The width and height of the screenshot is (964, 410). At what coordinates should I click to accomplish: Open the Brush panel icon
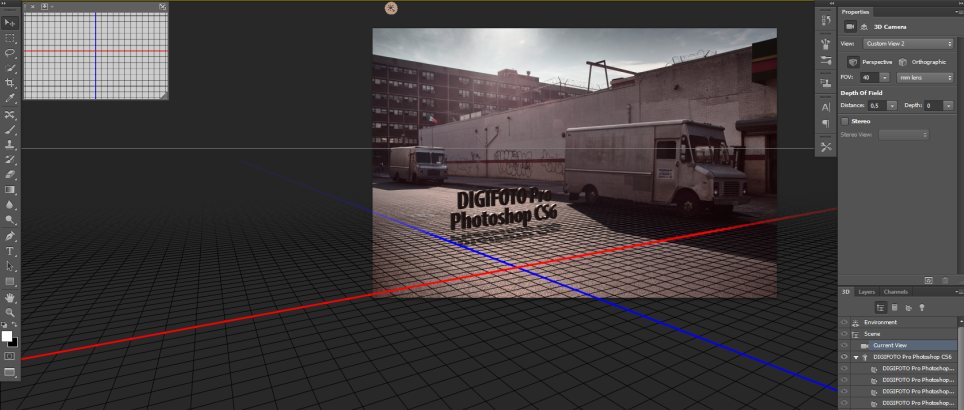826,61
